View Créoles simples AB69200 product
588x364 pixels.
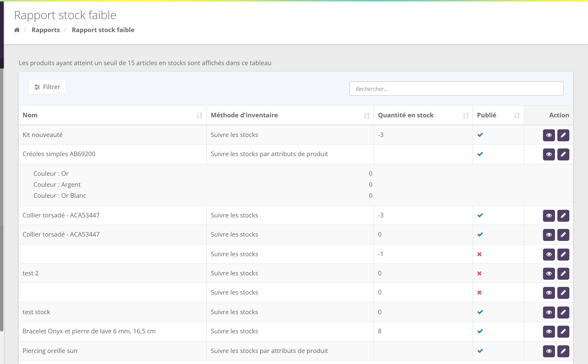point(549,154)
